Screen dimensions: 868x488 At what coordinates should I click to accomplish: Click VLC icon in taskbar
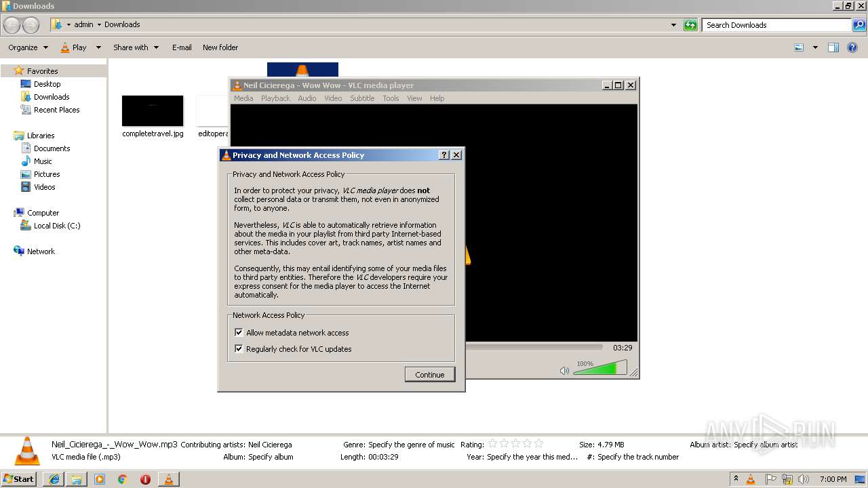169,479
